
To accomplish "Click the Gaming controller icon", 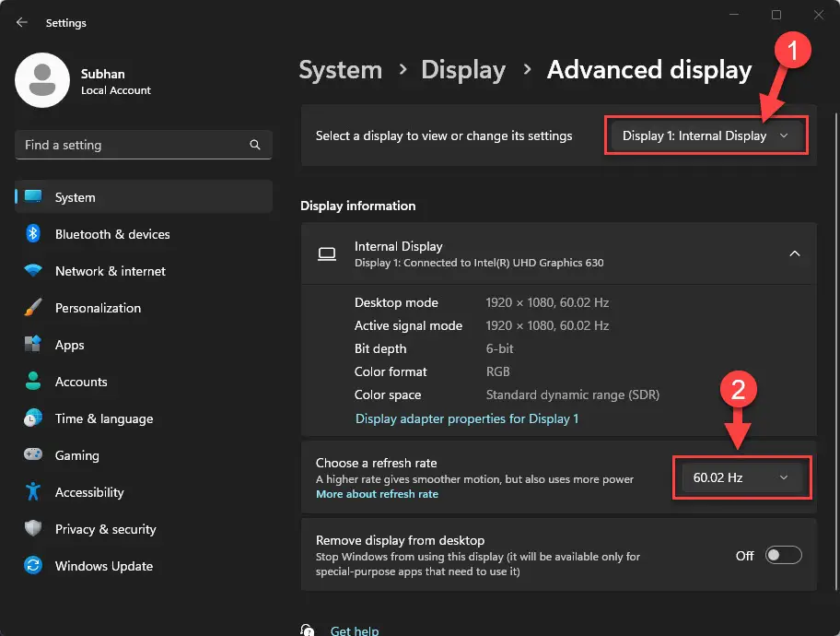I will 33,454.
